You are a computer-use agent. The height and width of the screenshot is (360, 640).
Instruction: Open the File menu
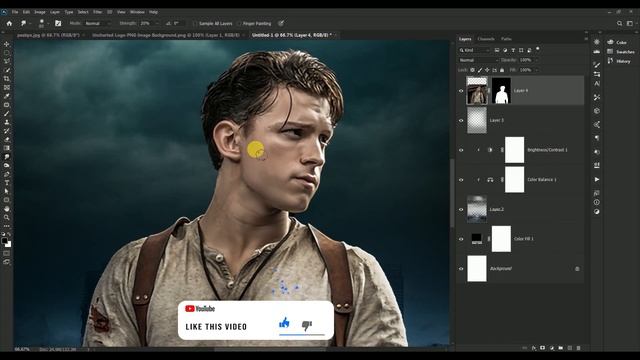pyautogui.click(x=15, y=12)
